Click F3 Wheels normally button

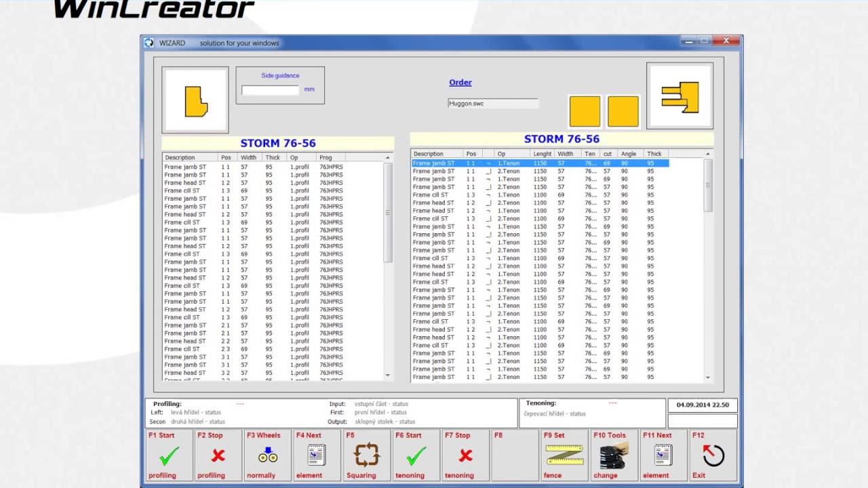tap(268, 455)
